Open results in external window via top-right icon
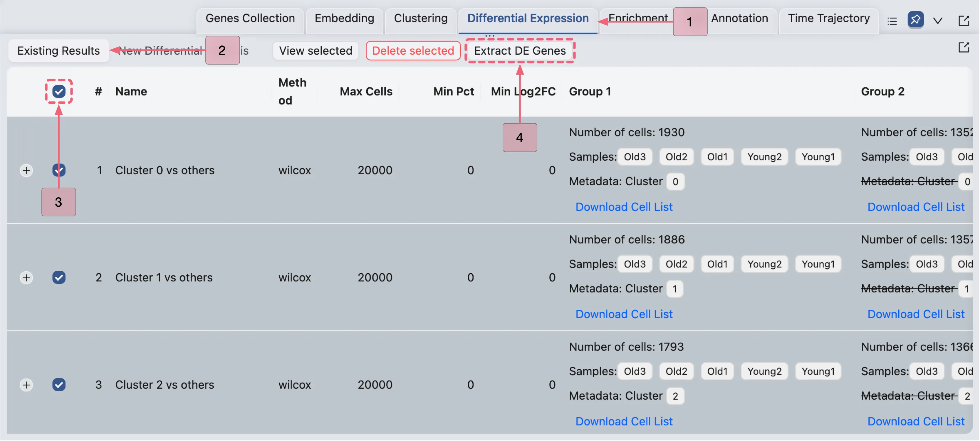Viewport: 980px width, 441px height. pos(964,20)
